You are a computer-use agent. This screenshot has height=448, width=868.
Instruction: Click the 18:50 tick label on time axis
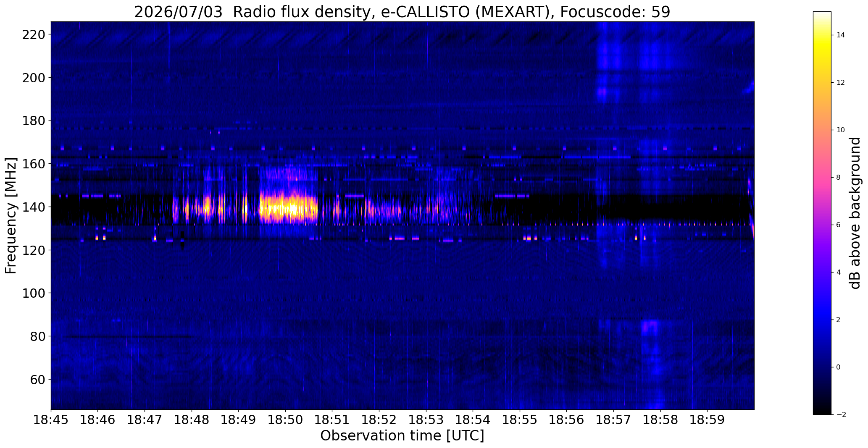click(286, 419)
